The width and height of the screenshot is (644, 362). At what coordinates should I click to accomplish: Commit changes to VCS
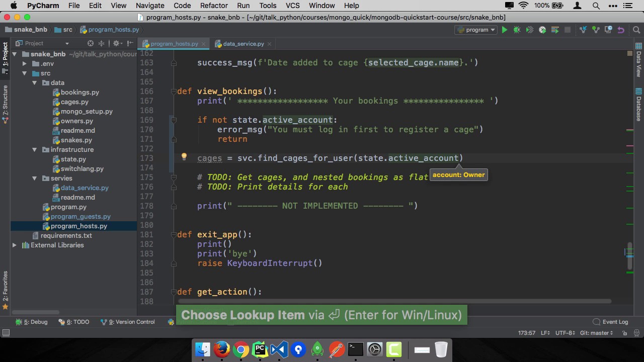point(596,30)
